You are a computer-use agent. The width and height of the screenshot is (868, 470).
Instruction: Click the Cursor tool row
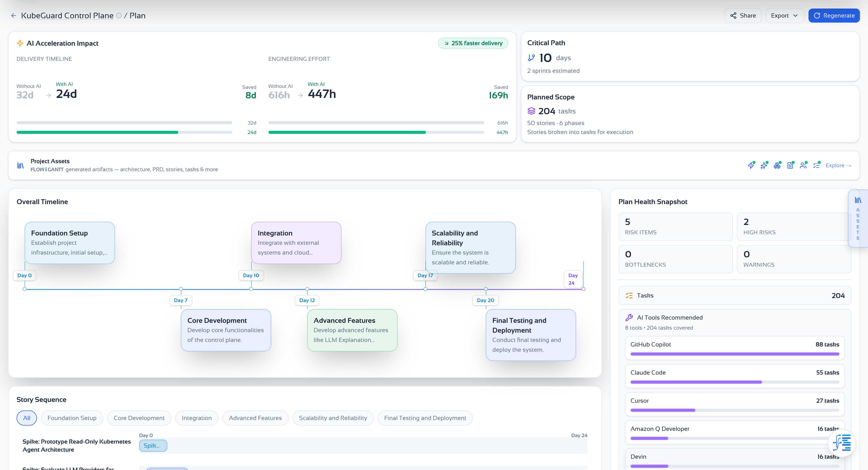point(735,404)
